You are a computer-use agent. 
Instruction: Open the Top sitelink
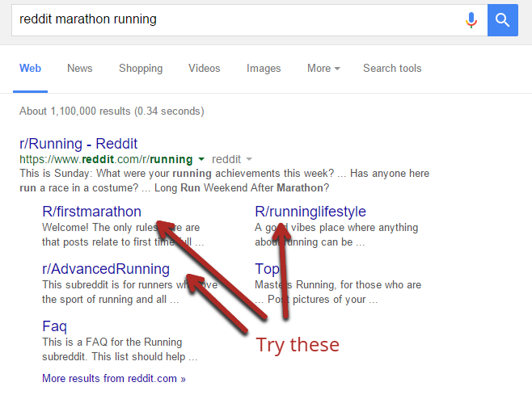tap(267, 269)
